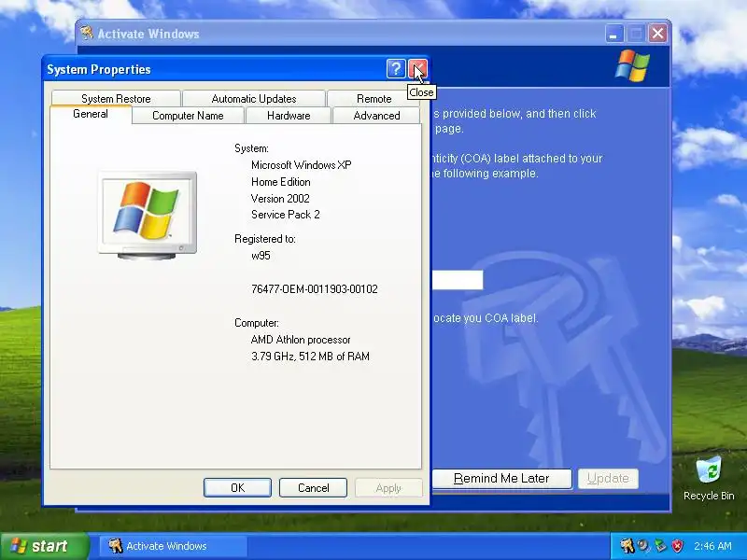
Task: Click the product key input field in Activate Windows
Action: point(457,280)
